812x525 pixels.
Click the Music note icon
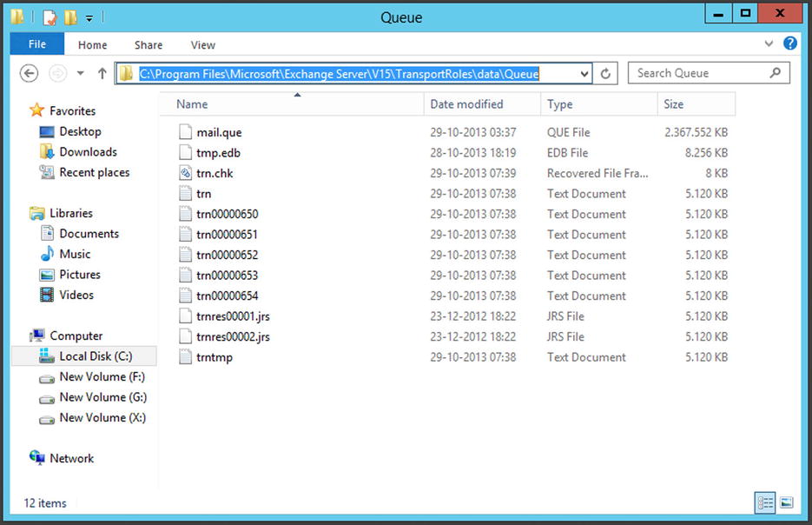47,254
